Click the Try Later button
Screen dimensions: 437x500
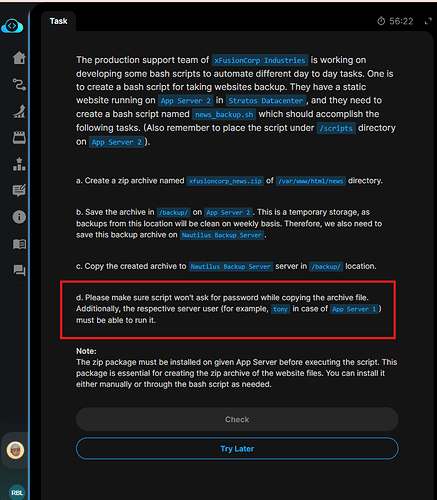point(237,449)
